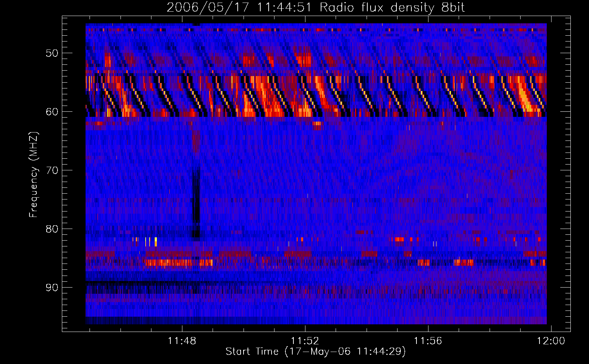Click the 11:48 time tick label
Viewport: 589px width, 364px height.
pyautogui.click(x=182, y=341)
